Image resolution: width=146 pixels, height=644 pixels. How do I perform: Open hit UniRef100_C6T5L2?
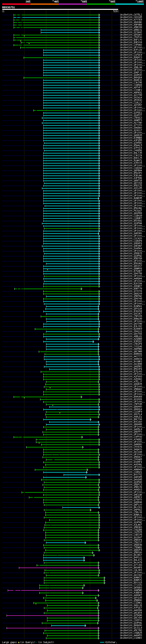tap(131, 15)
